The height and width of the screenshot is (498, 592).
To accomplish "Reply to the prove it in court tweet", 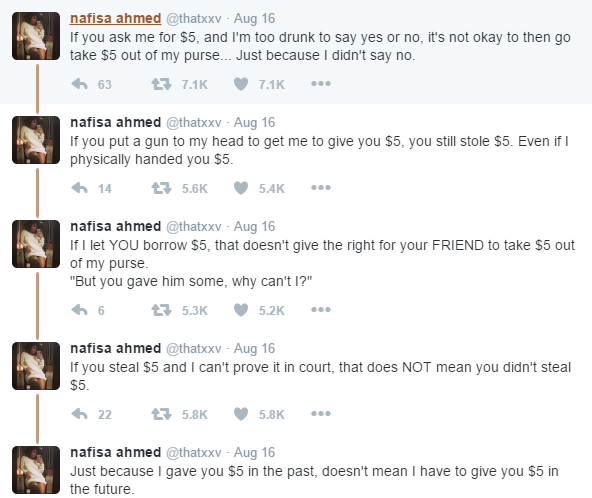I will (80, 414).
